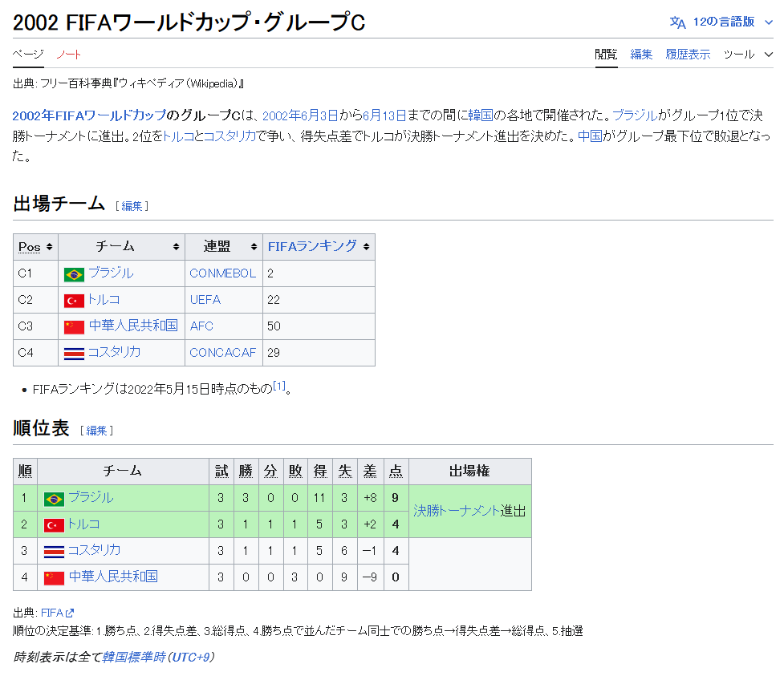Viewport: 784px width, 676px height.
Task: Open トルコ link in standings table
Action: coord(84,524)
